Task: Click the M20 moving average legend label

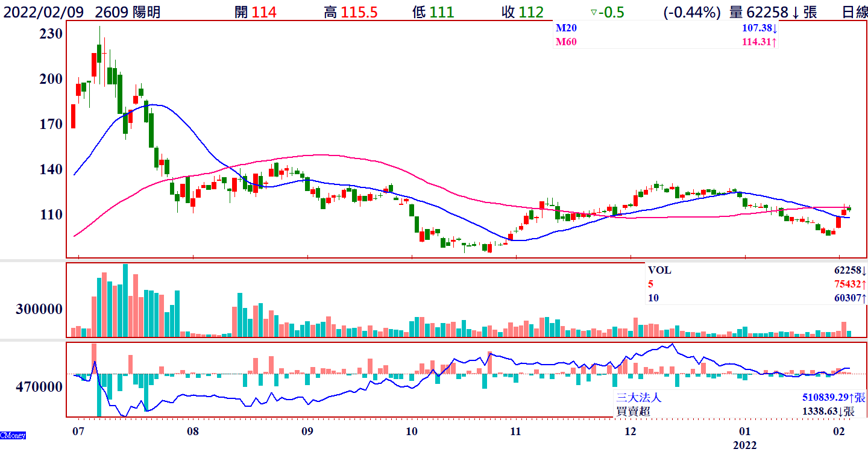Action: point(565,29)
